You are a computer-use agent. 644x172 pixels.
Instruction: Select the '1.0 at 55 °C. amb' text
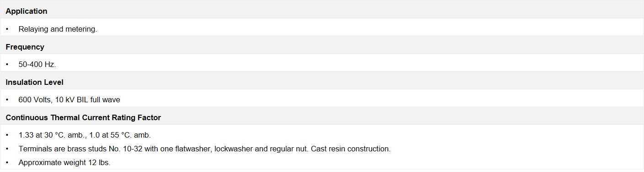click(117, 135)
